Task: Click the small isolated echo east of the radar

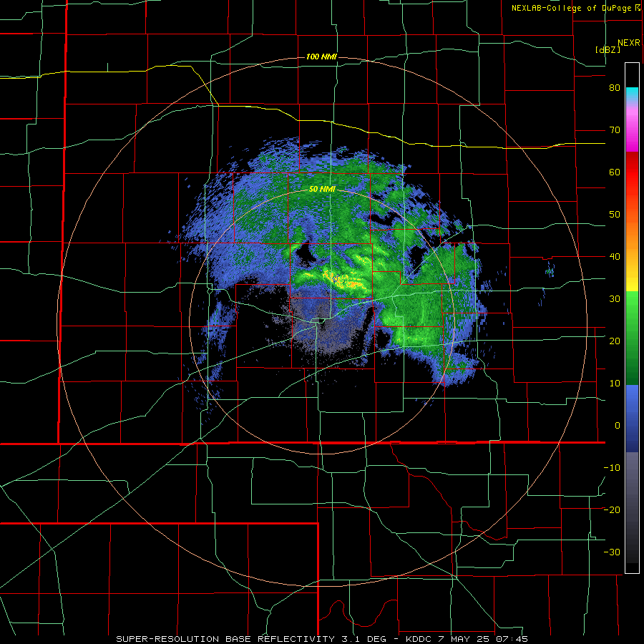Action: tap(550, 270)
